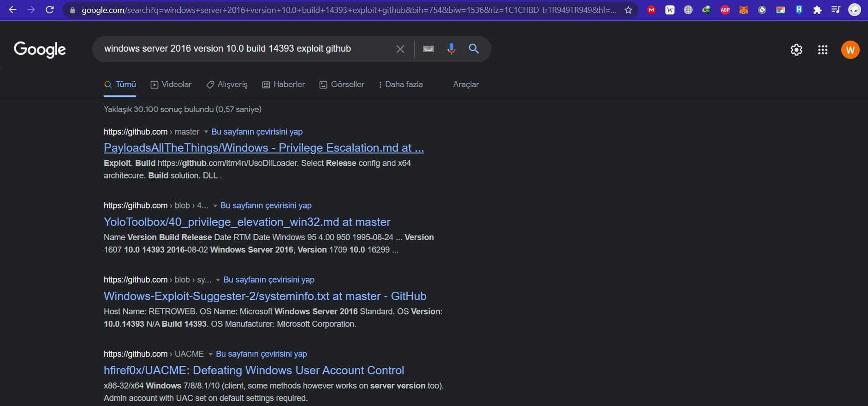Reload the page in the browser
Image resolution: width=868 pixels, height=406 pixels.
pyautogui.click(x=50, y=10)
